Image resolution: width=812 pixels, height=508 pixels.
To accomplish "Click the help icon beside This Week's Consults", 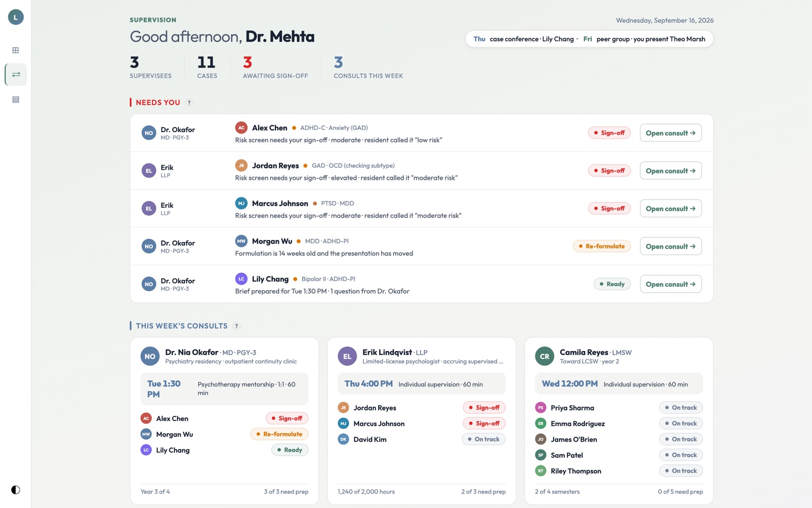I will pos(236,326).
